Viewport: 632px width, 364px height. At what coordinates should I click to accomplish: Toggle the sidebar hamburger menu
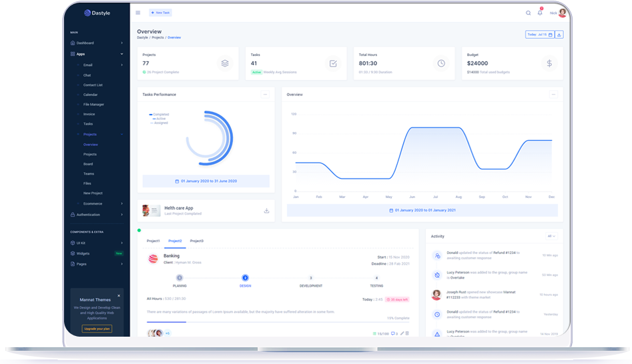tap(138, 13)
